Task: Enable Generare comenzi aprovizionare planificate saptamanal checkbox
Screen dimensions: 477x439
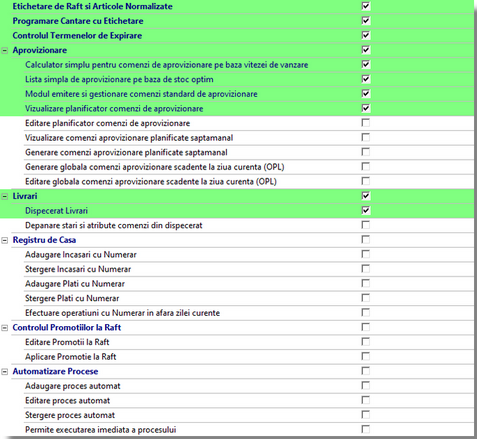Action: coord(366,152)
